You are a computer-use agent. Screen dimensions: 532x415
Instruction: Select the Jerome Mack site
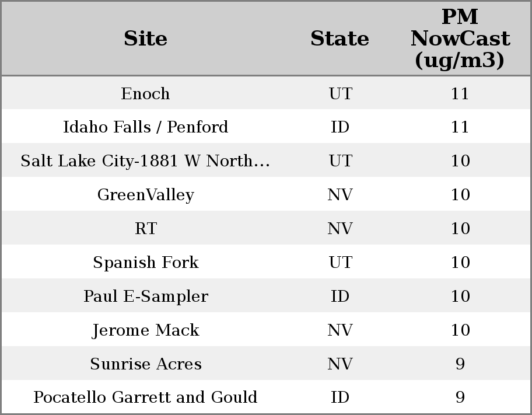tap(145, 330)
